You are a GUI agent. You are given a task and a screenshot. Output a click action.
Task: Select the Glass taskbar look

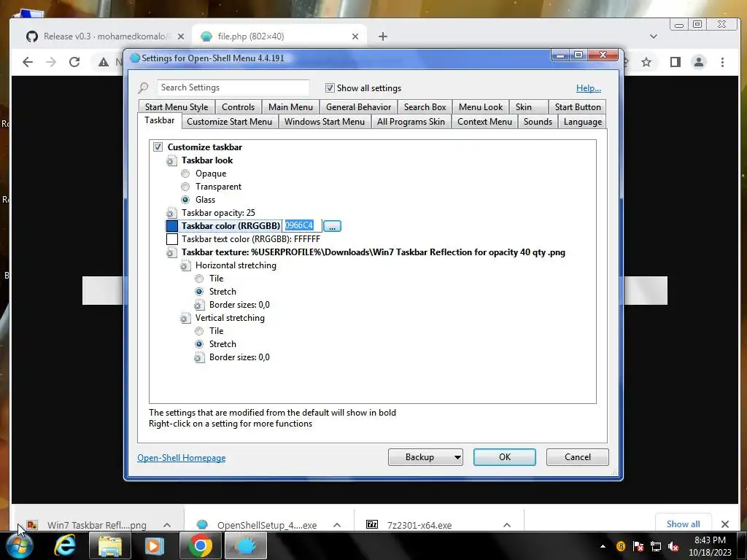coord(185,200)
